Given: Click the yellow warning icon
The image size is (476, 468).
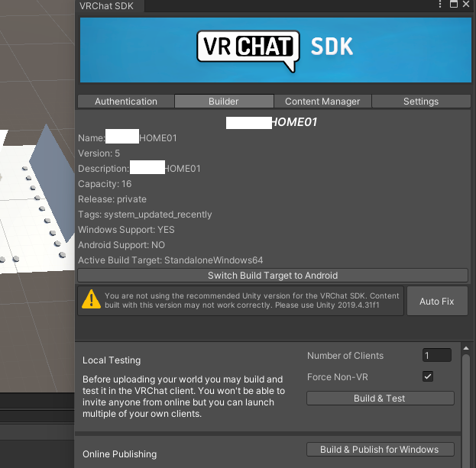Looking at the screenshot, I should 91,299.
